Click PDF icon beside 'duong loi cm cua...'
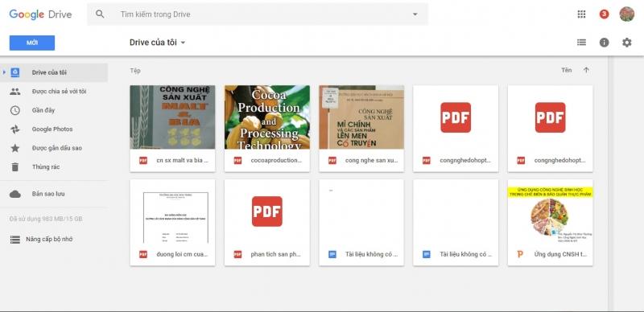The height and width of the screenshot is (312, 644). click(143, 255)
